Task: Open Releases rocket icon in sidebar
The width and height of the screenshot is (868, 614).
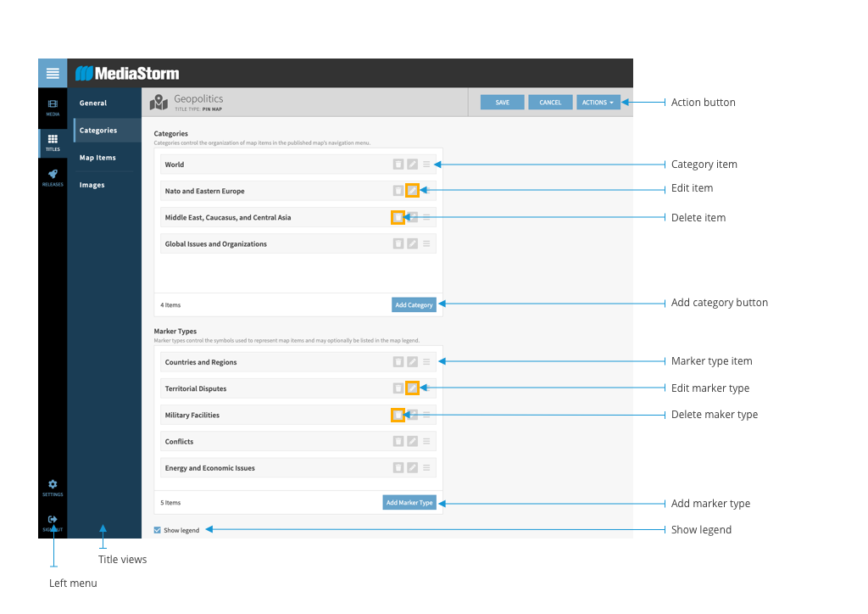Action: (x=53, y=176)
